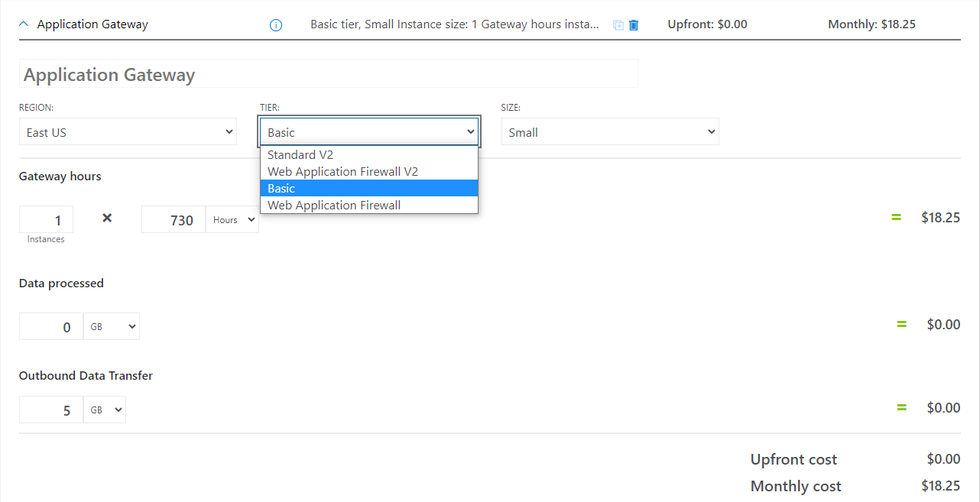
Task: Open the Data processed GB unit dropdown
Action: [x=111, y=326]
